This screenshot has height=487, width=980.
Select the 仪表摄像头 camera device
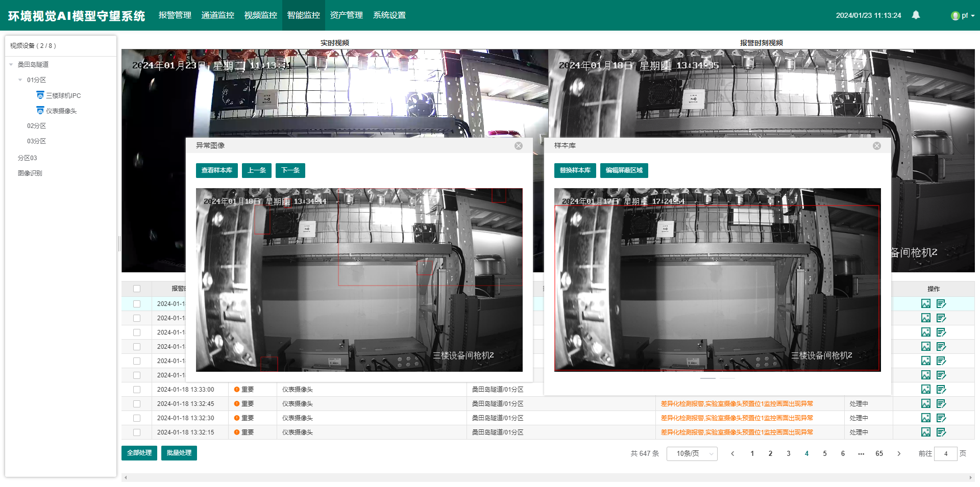61,111
